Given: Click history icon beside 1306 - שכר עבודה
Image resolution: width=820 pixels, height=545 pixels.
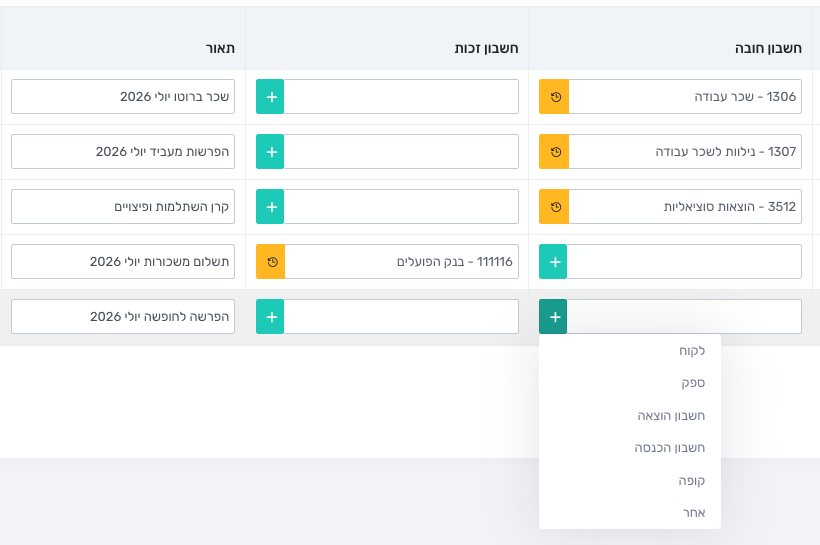Looking at the screenshot, I should click(x=554, y=97).
